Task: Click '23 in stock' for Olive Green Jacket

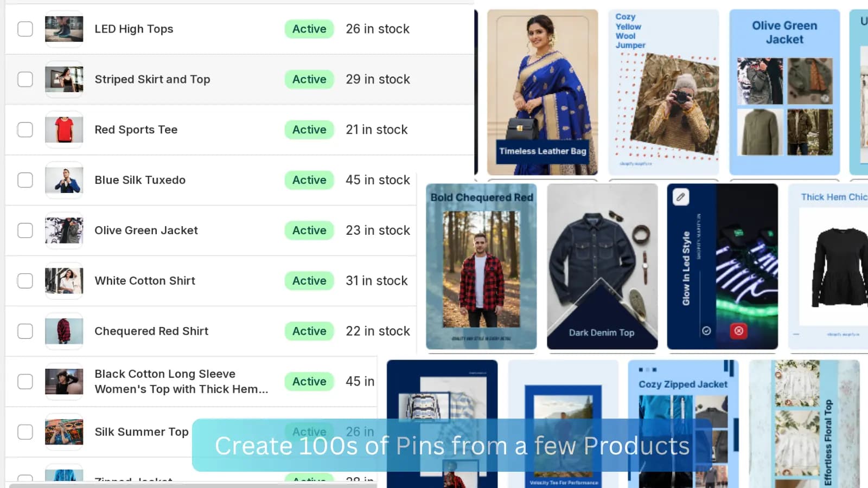Action: pyautogui.click(x=378, y=230)
